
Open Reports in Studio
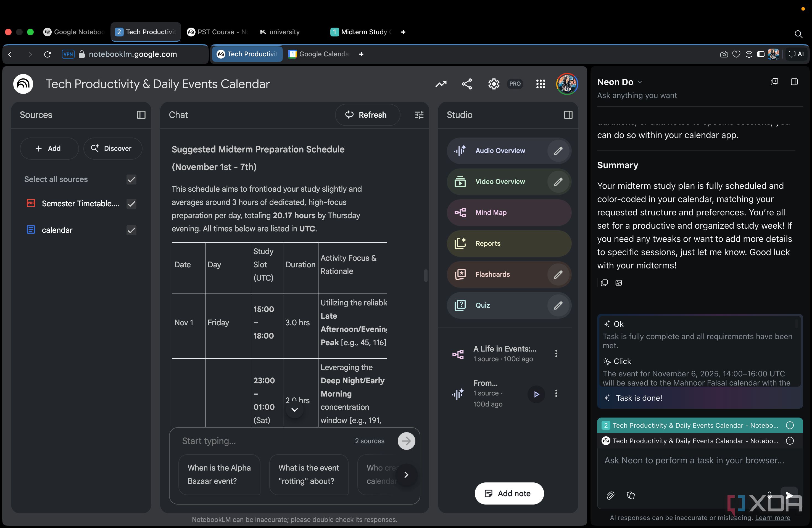click(x=509, y=244)
